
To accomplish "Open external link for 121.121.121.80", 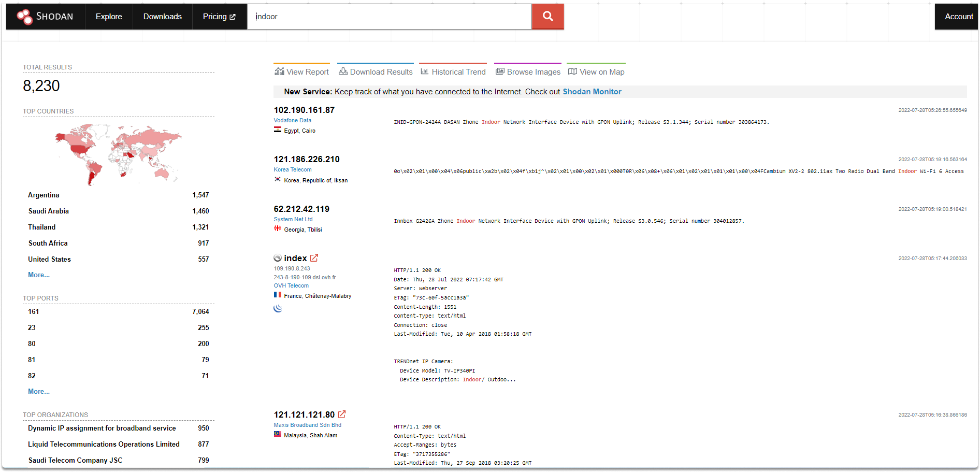I will (x=342, y=414).
